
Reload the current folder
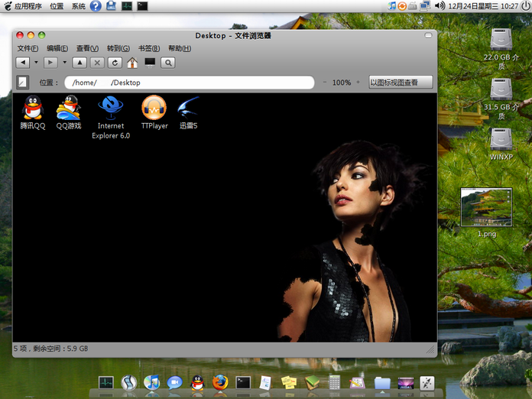click(115, 63)
